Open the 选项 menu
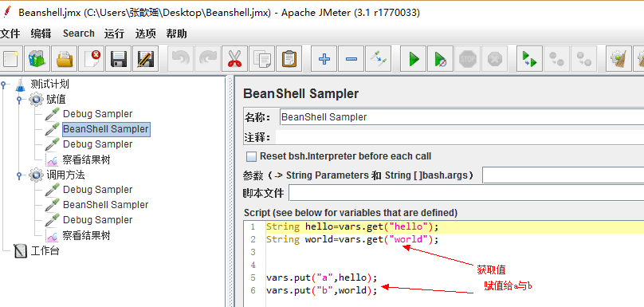Viewport: 644px width, 307px height. pyautogui.click(x=145, y=33)
